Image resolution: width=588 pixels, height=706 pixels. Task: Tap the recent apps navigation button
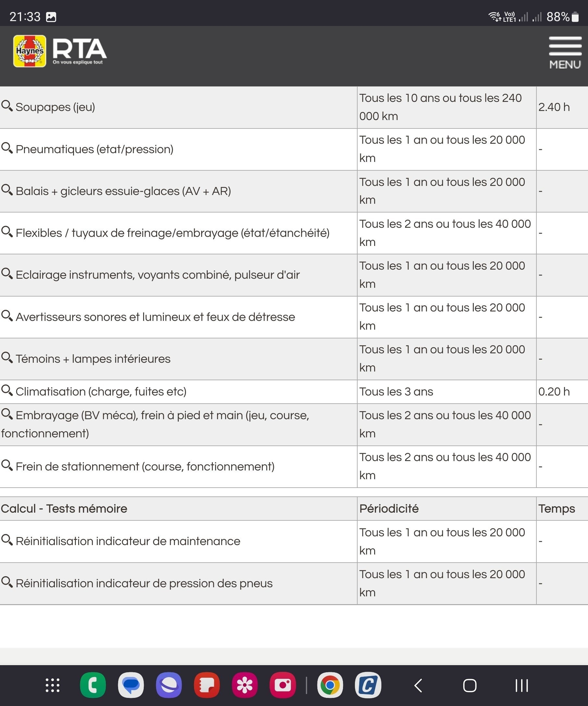pyautogui.click(x=522, y=686)
